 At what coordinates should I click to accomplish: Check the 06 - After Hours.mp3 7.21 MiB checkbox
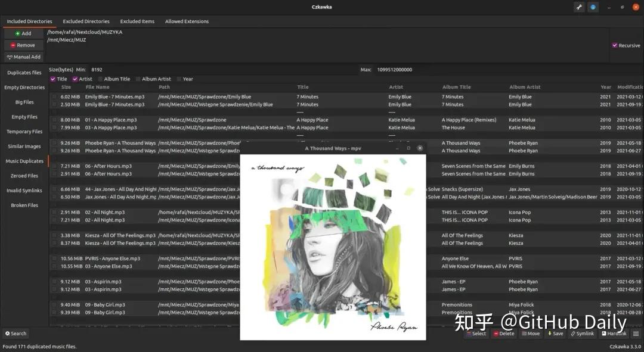[x=54, y=166]
